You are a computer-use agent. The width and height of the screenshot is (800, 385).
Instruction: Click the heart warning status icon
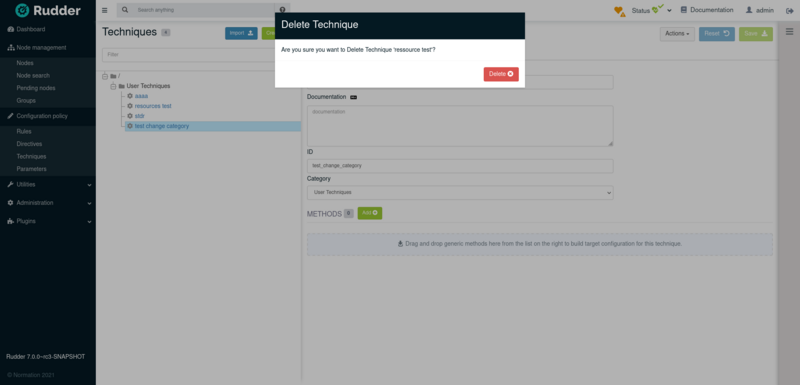619,11
